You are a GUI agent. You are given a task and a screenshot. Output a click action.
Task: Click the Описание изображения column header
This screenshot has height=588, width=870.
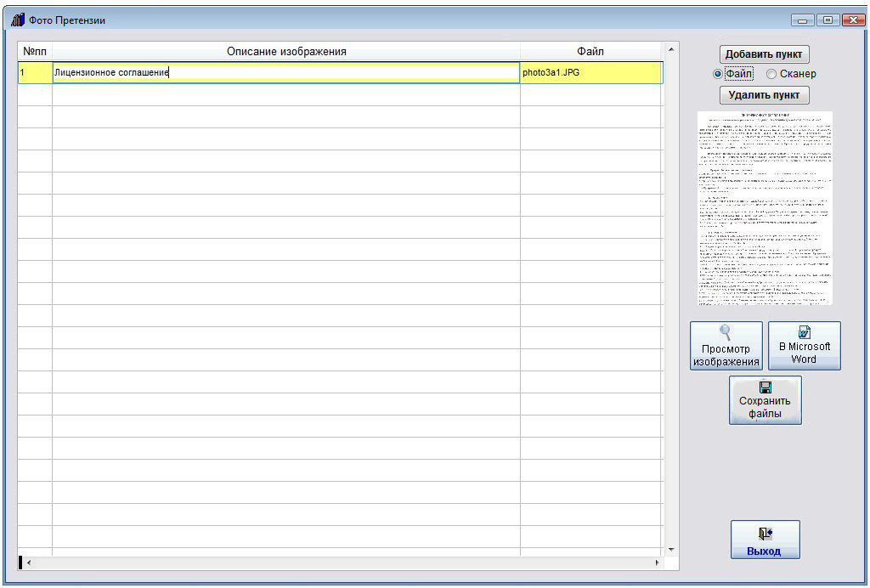pos(286,52)
